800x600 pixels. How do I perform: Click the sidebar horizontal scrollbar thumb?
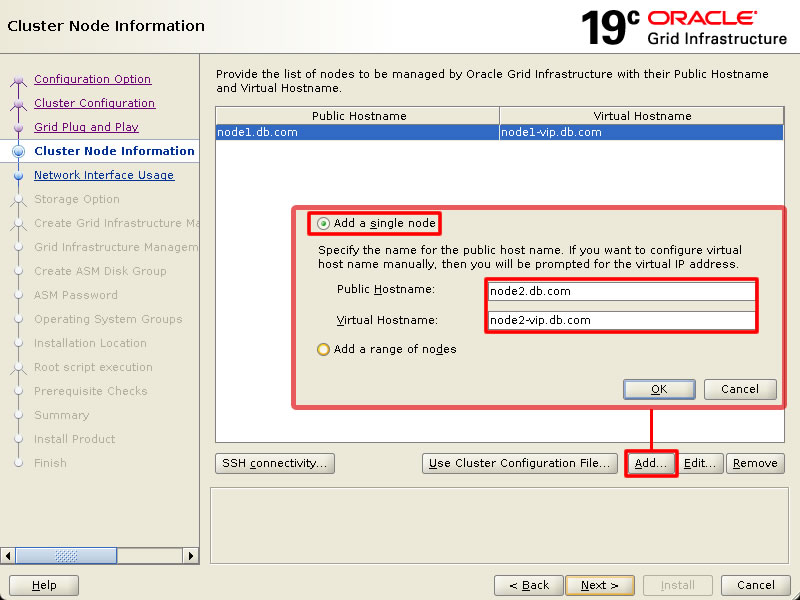[x=66, y=556]
